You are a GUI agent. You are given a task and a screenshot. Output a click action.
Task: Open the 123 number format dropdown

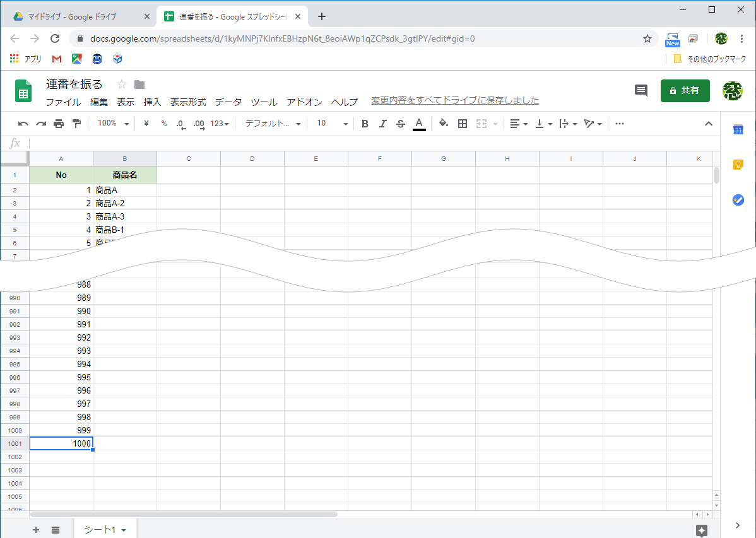[220, 124]
